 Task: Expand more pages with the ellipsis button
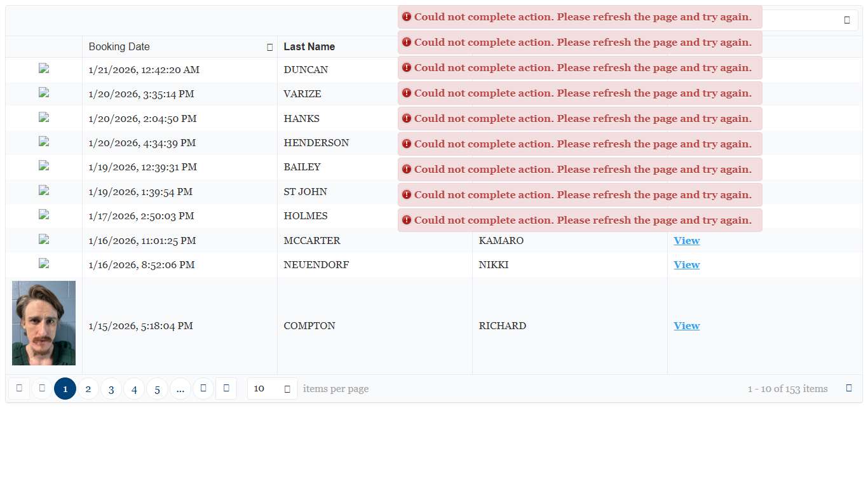click(x=180, y=389)
